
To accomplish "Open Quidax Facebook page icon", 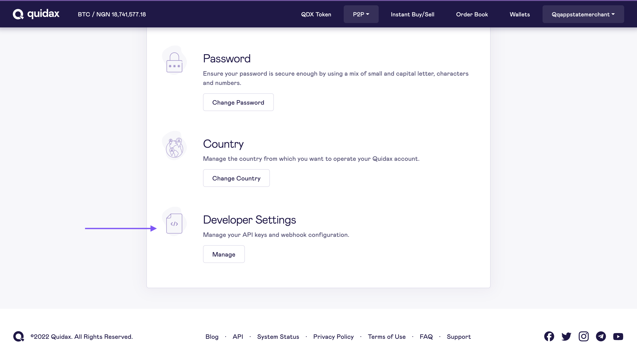I will click(549, 336).
